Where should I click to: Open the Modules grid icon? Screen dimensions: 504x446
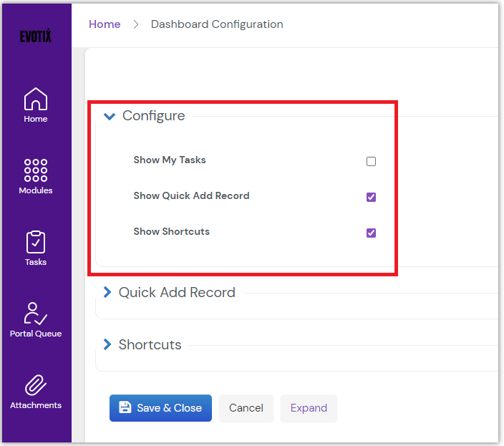coord(36,170)
